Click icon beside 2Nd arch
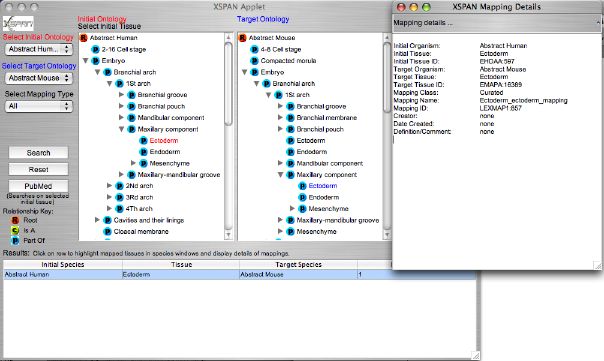604x361 pixels. 119,186
